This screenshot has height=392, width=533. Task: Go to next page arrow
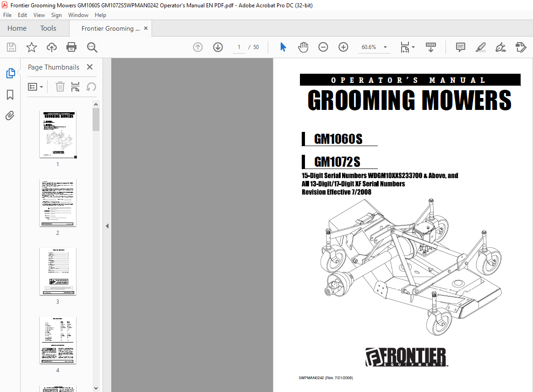(218, 47)
